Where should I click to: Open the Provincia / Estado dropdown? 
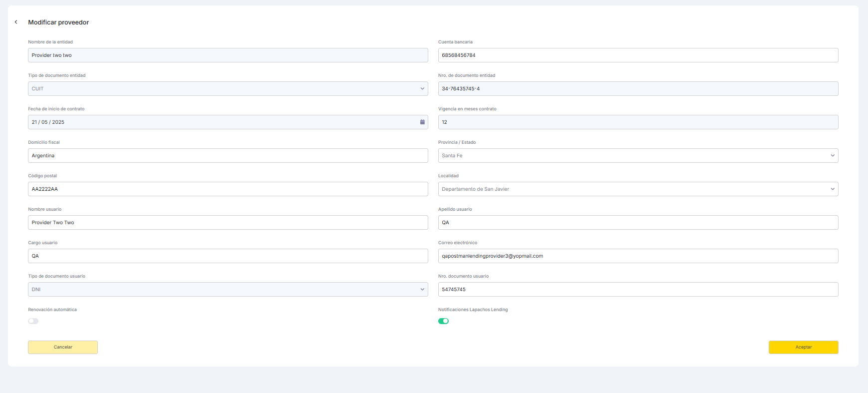tap(638, 156)
